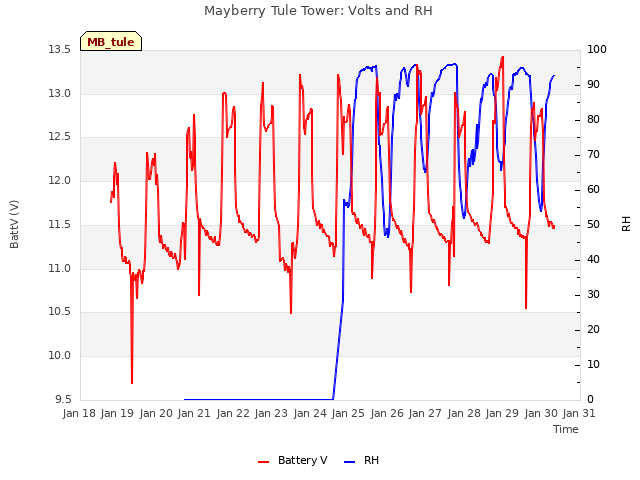Click the 90 tick on the RH axis

[x=593, y=85]
